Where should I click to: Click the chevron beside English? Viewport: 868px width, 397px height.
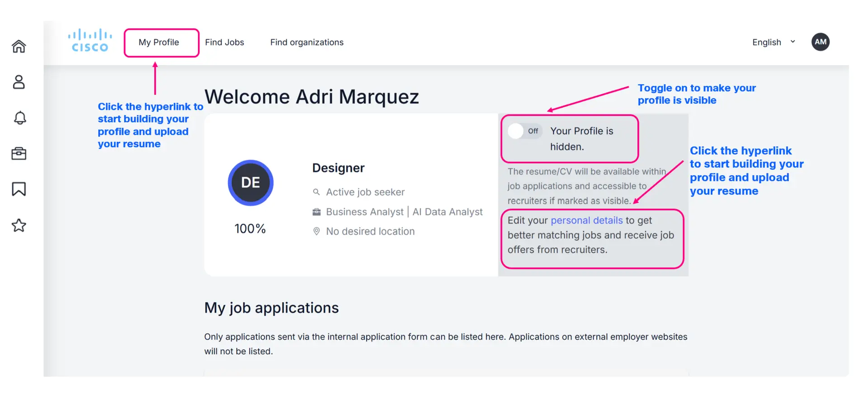(x=793, y=42)
